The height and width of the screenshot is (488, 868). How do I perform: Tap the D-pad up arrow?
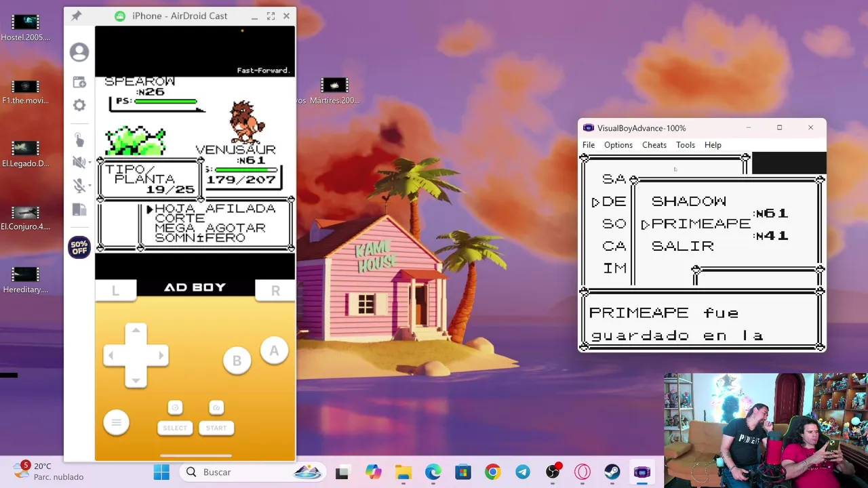point(136,331)
